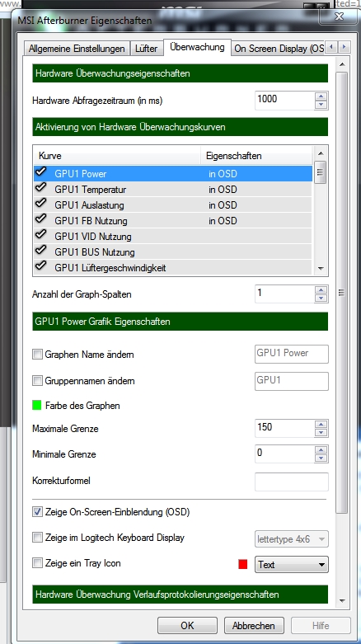Toggle the checkmark for GPU1 Temperatur curve

point(40,188)
